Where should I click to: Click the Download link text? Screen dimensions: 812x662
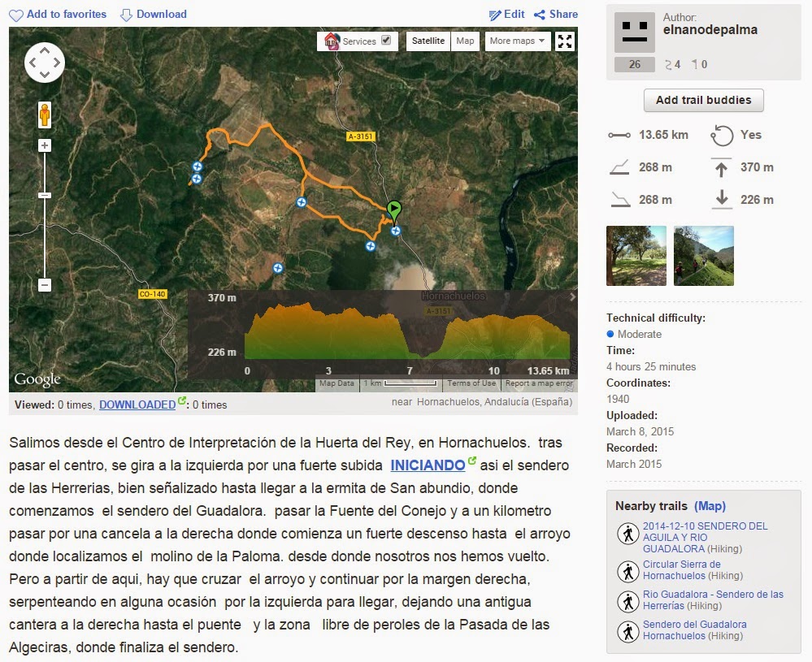click(162, 15)
